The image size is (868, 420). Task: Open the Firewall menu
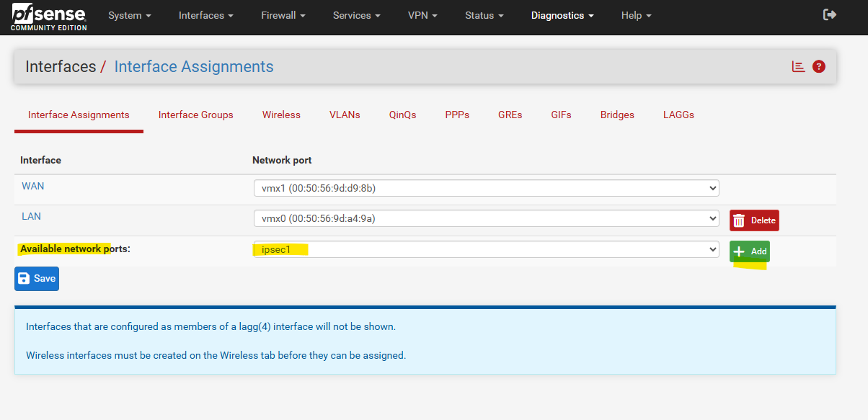coord(283,15)
